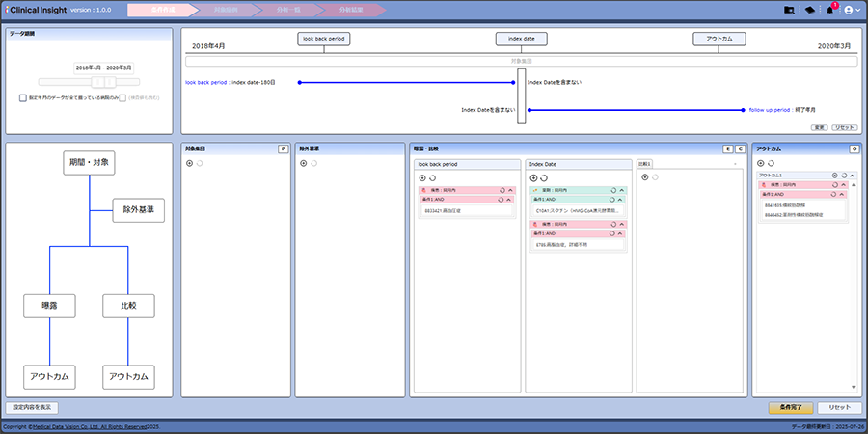Screen dimensions: 868x434
Task: Select the C10A1 スタチン entry
Action: pyautogui.click(x=578, y=211)
